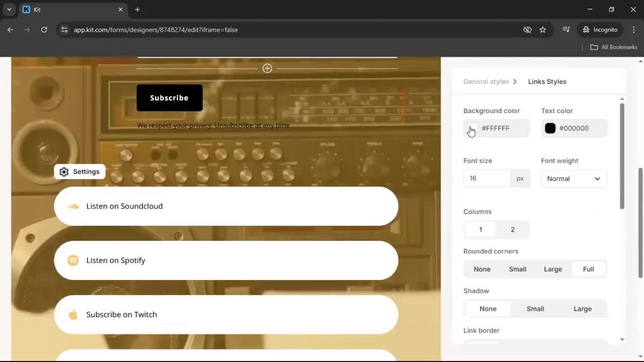644x362 pixels.
Task: Open the Settings gear icon
Action: pyautogui.click(x=64, y=171)
